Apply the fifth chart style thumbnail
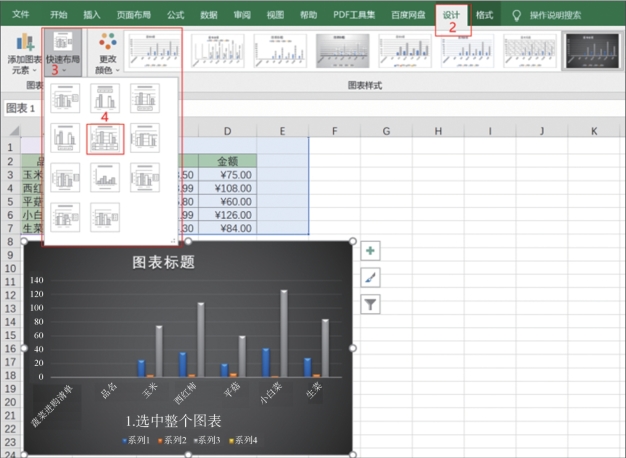626x458 pixels. (x=405, y=51)
